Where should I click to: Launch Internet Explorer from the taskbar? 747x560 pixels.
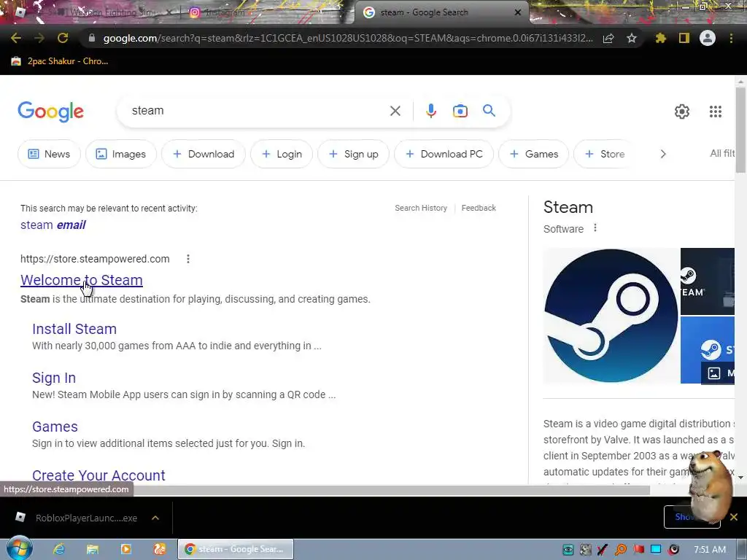pyautogui.click(x=58, y=549)
